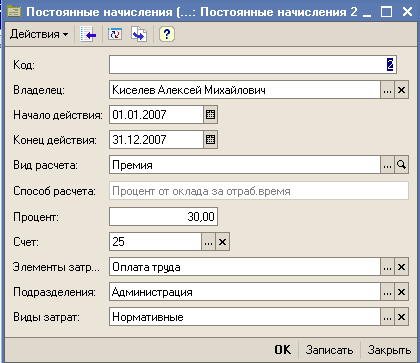420x363 pixels.
Task: Maximize the Постоянные начисления window
Action: pos(386,12)
